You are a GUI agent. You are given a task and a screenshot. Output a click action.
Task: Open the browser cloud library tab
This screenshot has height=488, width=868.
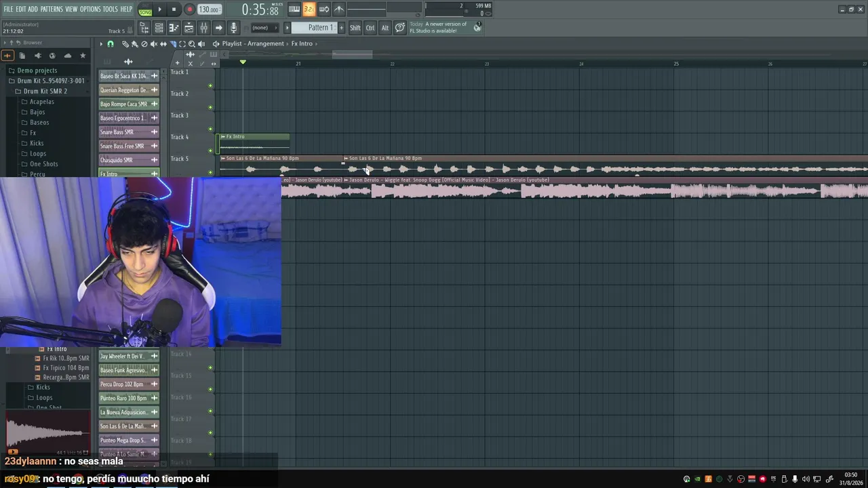tap(68, 56)
